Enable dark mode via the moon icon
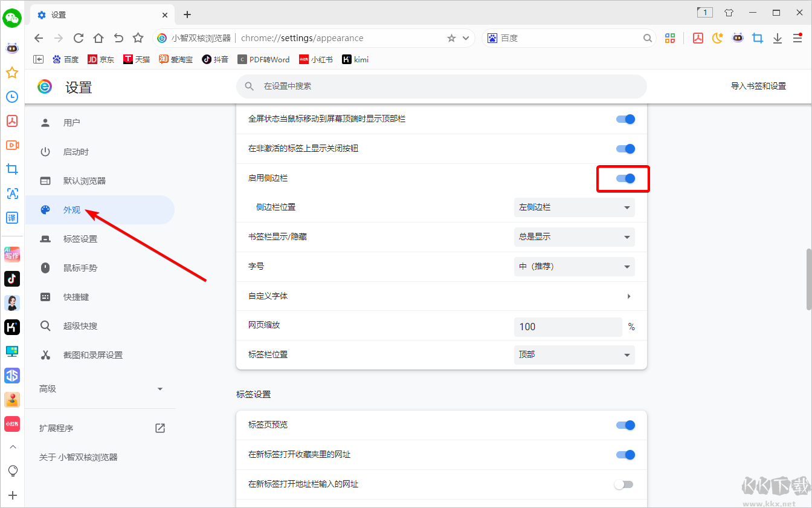This screenshot has height=508, width=812. click(x=717, y=37)
